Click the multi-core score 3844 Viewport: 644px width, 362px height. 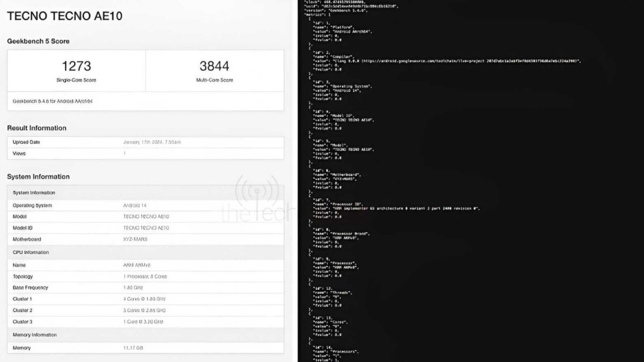pos(214,67)
